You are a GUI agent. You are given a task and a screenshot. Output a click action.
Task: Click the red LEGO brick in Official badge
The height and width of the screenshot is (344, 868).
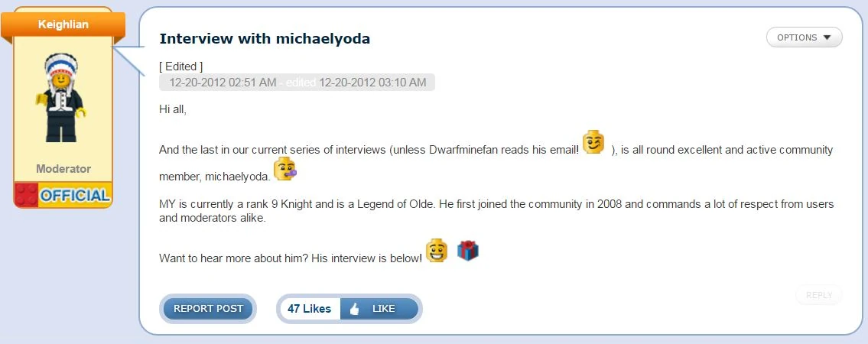(x=26, y=195)
